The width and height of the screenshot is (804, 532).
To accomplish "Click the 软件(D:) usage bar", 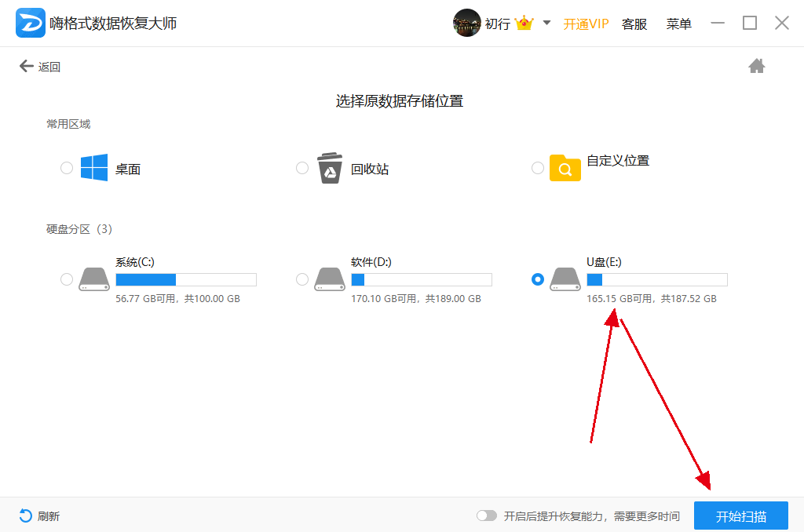I will (x=422, y=280).
